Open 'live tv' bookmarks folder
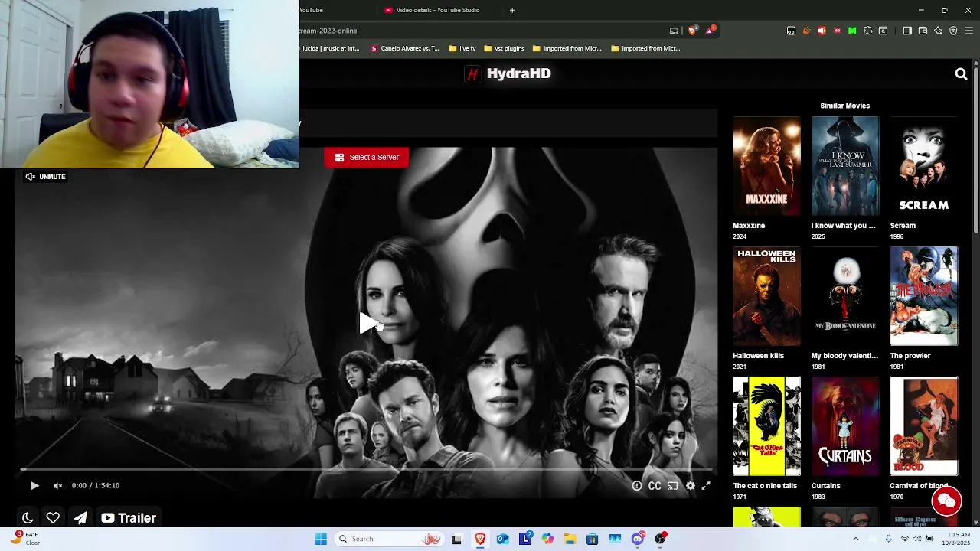 pos(462,48)
